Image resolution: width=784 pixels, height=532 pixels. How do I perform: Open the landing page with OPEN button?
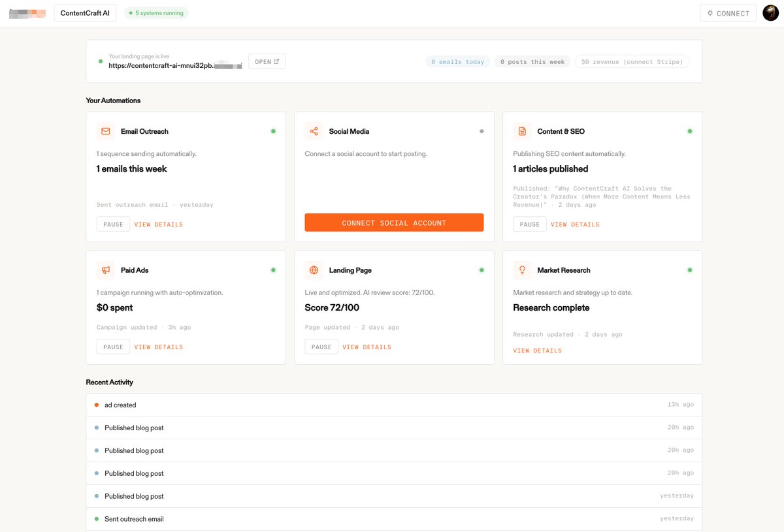(x=267, y=61)
